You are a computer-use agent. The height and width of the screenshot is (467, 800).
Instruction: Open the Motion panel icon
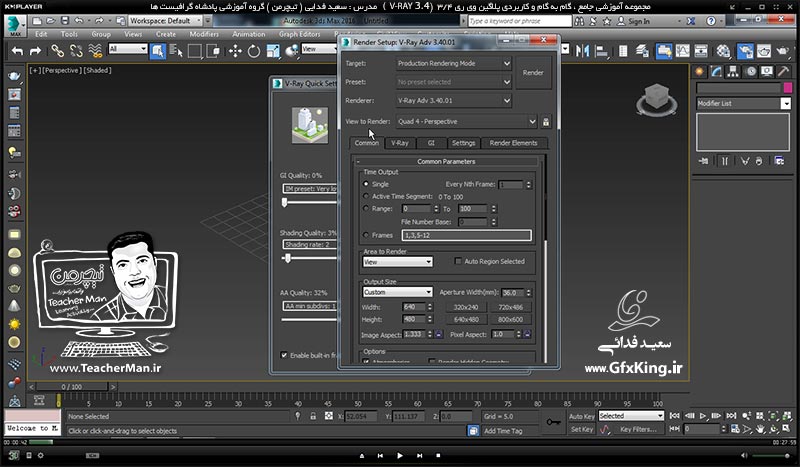pos(751,71)
